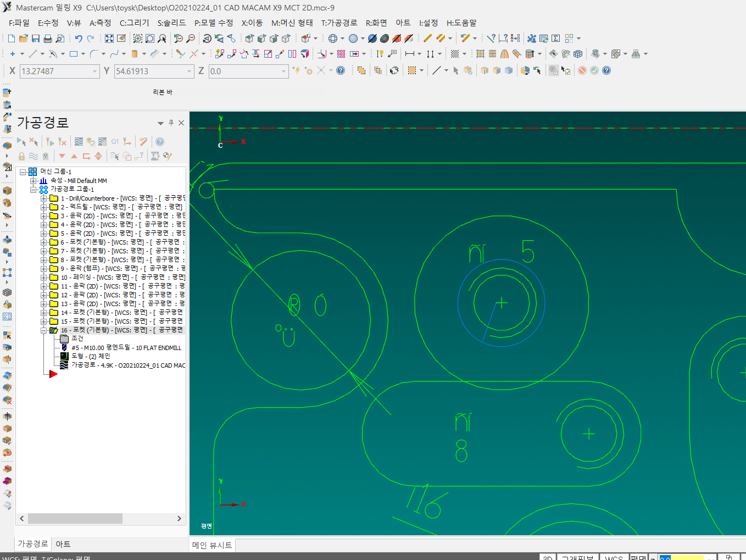Screen dimensions: 746x560
Task: Open the toolpaths panel help icon
Action: [160, 142]
